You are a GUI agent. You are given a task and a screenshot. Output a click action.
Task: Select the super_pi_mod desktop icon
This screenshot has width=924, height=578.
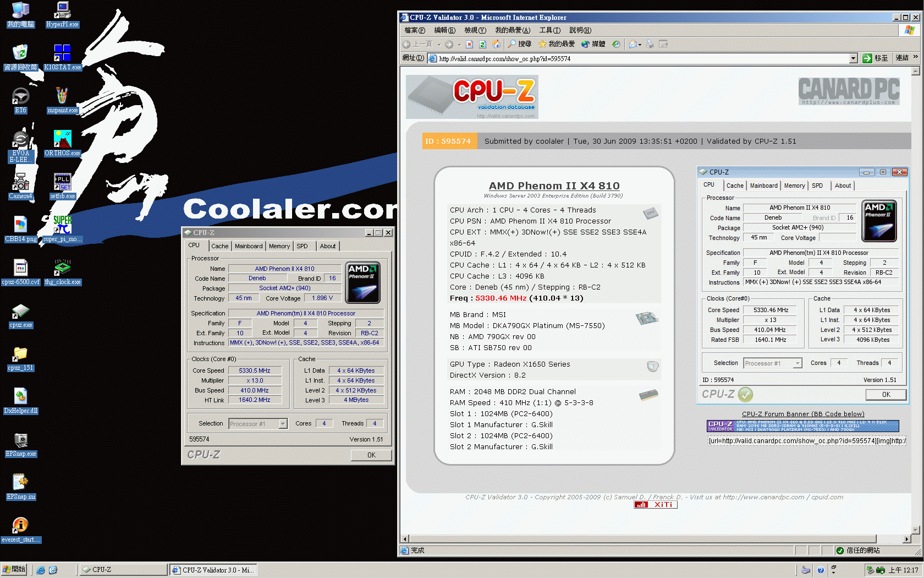pyautogui.click(x=62, y=229)
